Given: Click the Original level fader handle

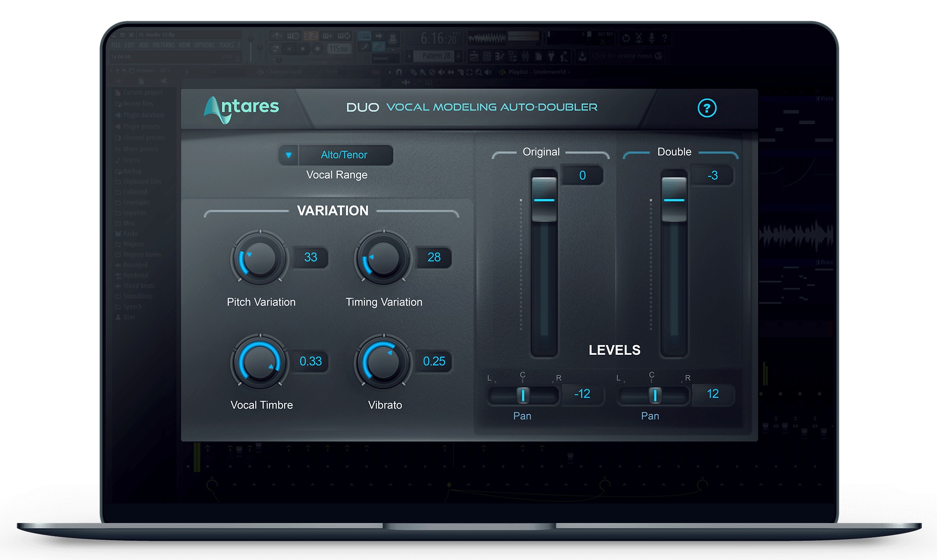Looking at the screenshot, I should tap(544, 200).
